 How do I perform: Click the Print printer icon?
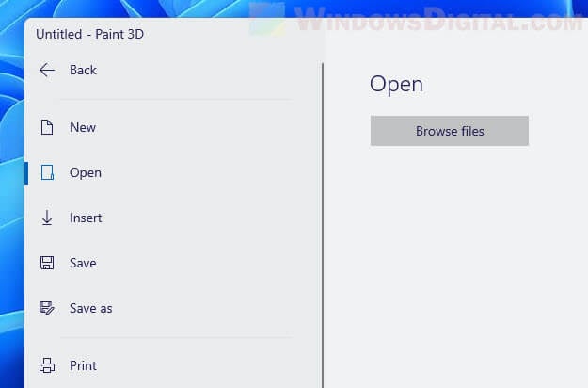[x=47, y=365]
